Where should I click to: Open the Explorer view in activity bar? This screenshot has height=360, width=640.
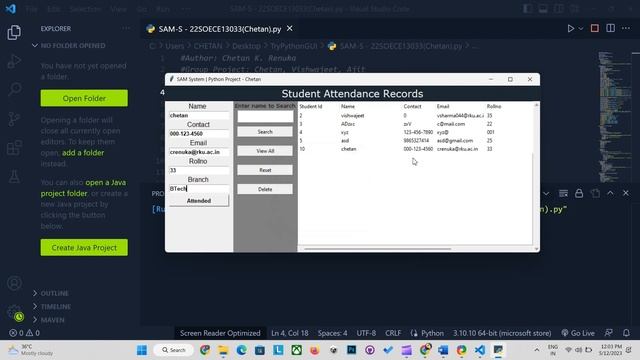tap(14, 33)
